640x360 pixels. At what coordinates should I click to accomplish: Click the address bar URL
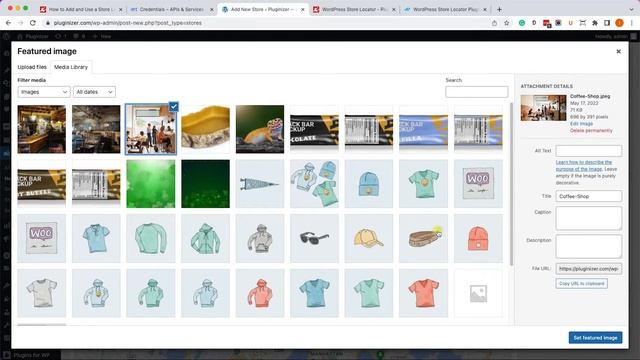point(128,23)
